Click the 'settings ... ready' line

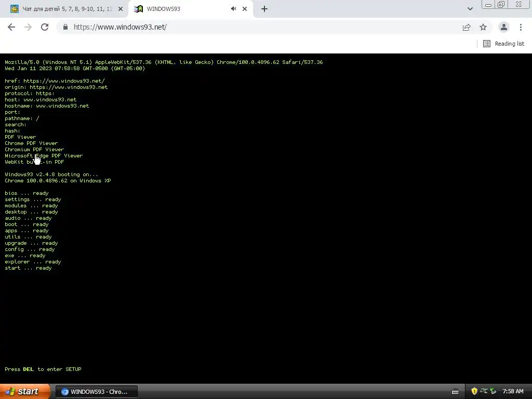[33, 199]
